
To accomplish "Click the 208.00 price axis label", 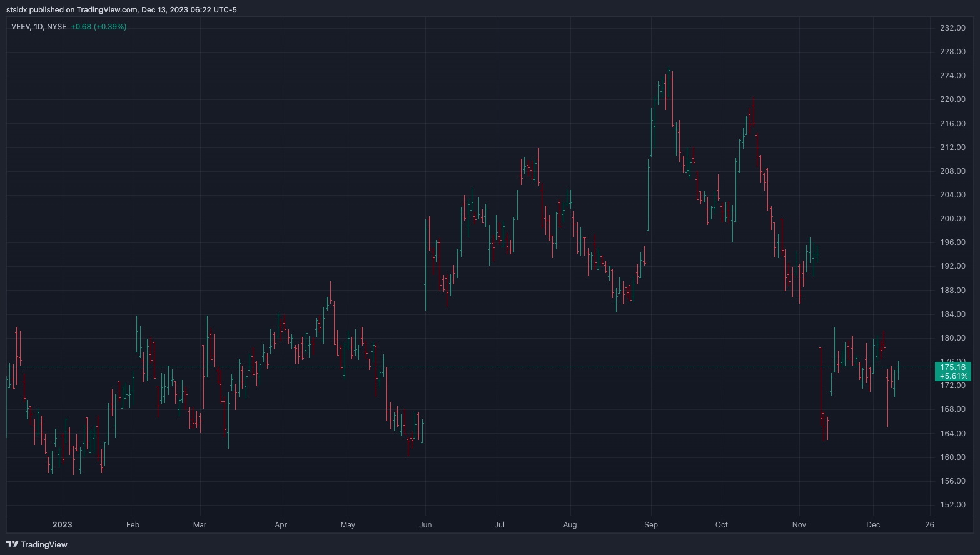I will click(x=953, y=171).
